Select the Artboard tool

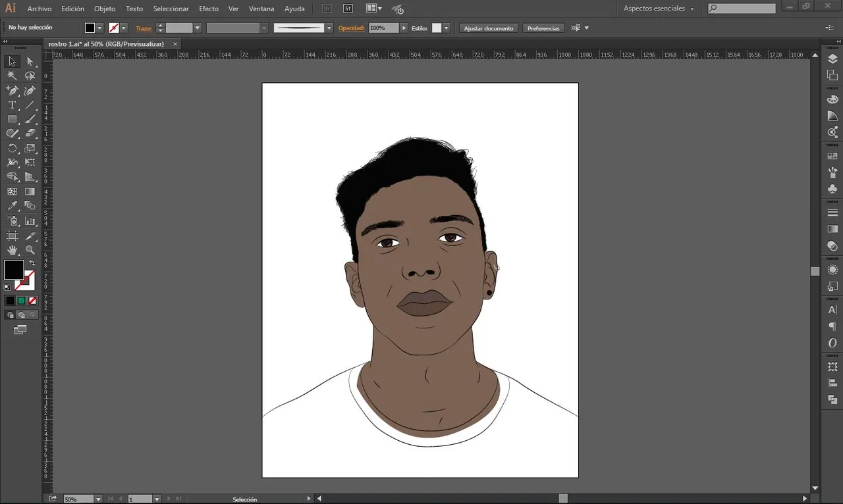[x=12, y=236]
